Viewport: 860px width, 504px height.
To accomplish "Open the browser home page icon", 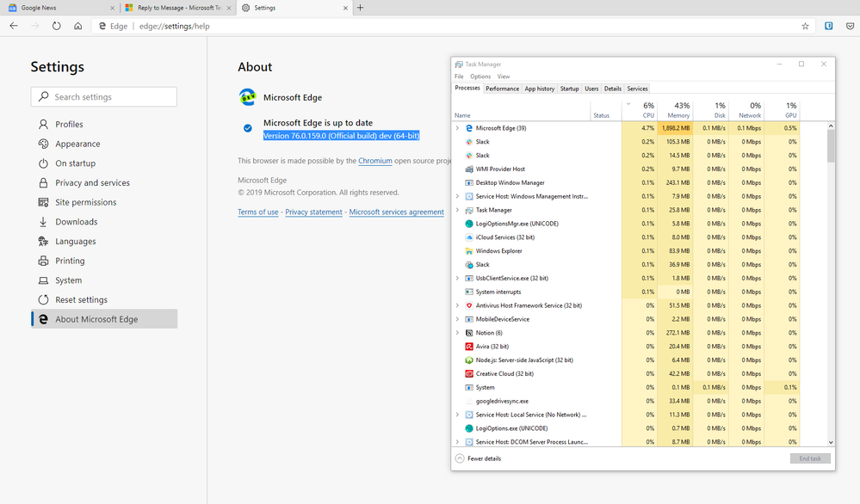I will [77, 26].
